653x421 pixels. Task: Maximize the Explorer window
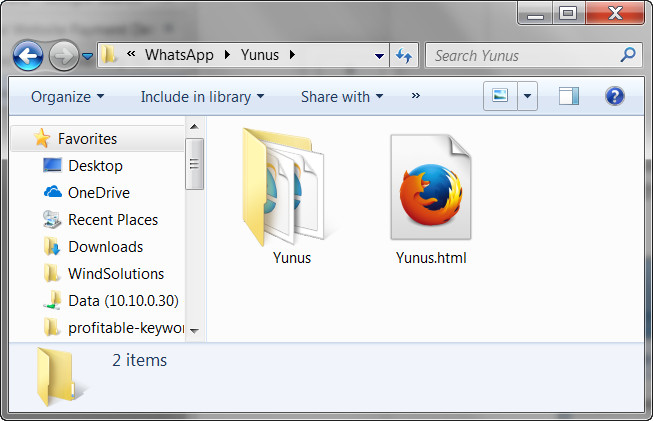[568, 13]
